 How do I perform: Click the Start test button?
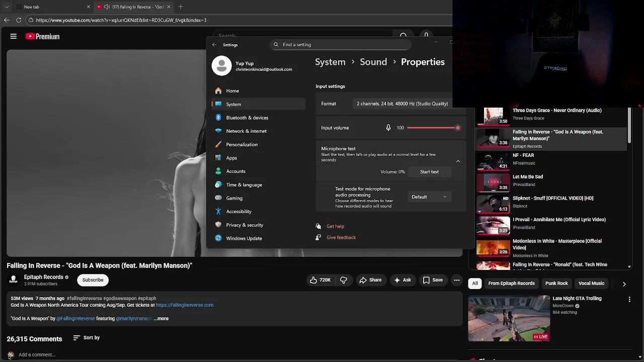429,172
